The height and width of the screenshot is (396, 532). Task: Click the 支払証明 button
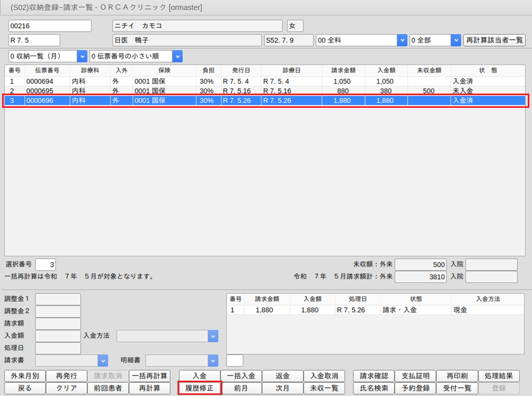415,376
